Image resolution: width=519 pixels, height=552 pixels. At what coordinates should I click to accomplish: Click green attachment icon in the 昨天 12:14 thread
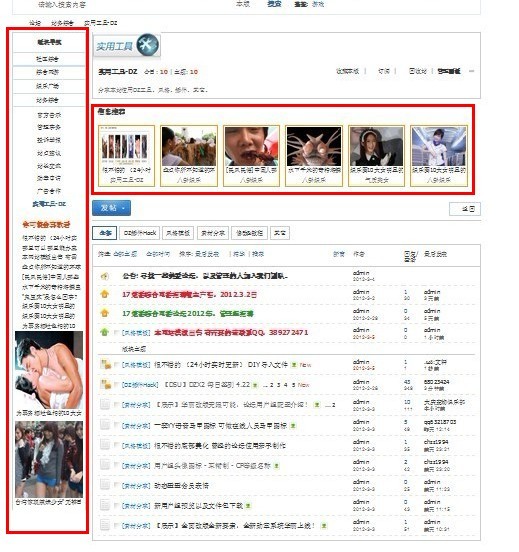click(x=293, y=426)
